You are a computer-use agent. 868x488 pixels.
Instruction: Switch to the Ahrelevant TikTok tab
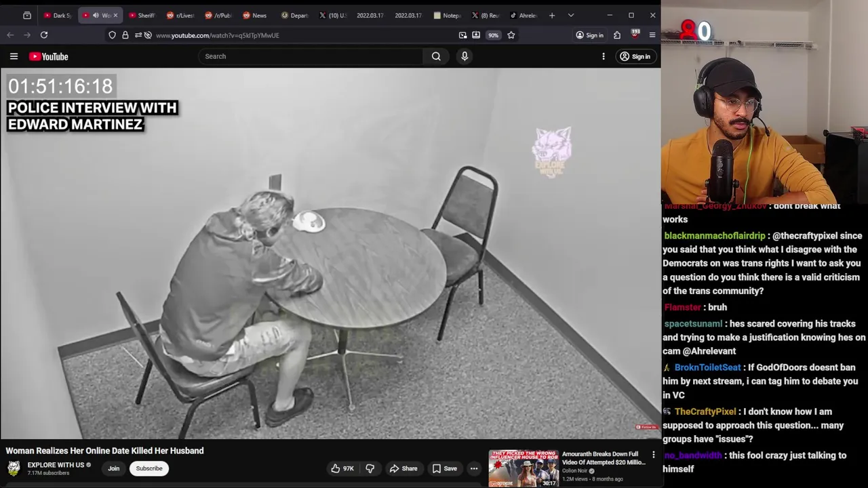(x=522, y=15)
